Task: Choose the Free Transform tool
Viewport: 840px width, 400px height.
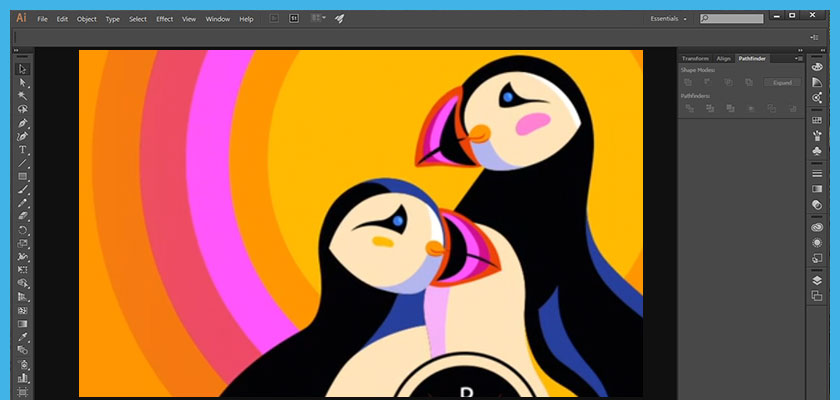Action: tap(22, 270)
